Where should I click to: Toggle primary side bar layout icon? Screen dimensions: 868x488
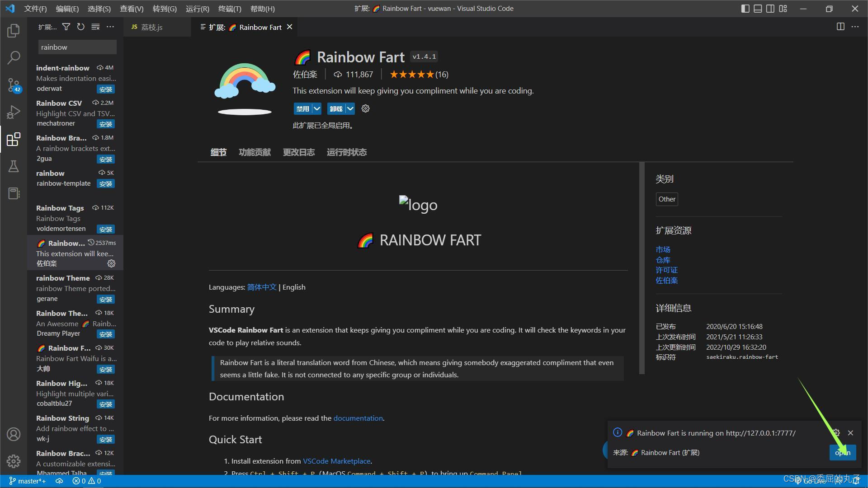(745, 9)
